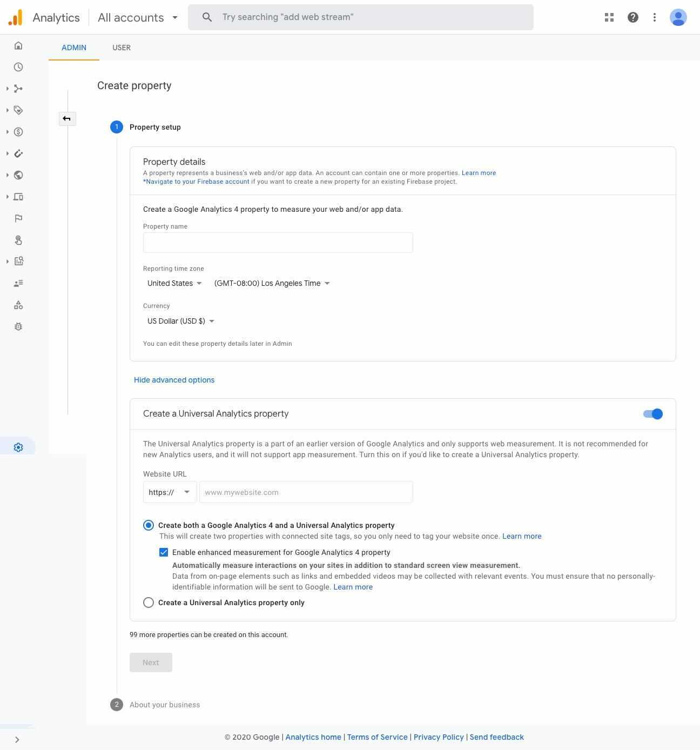This screenshot has height=750, width=700.
Task: Open the All accounts dropdown
Action: (x=138, y=17)
